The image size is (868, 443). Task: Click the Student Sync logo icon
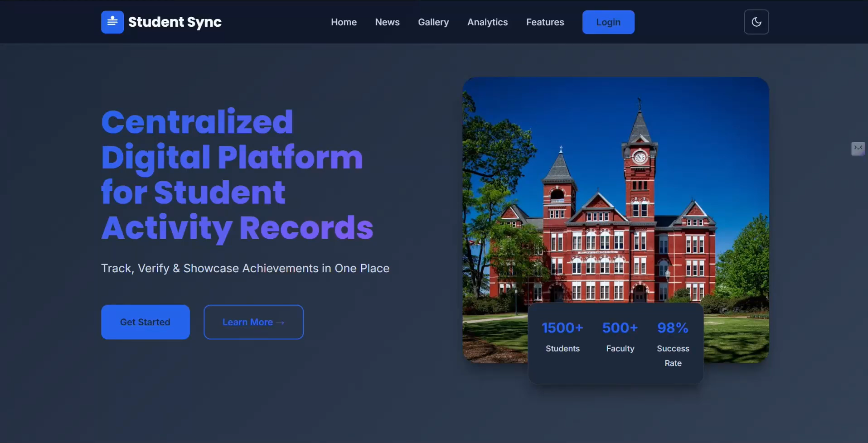[112, 22]
